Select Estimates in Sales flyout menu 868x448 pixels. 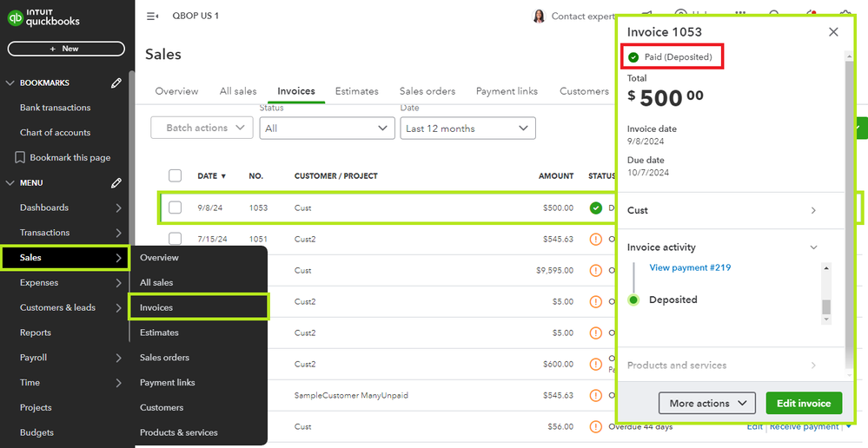pyautogui.click(x=159, y=333)
